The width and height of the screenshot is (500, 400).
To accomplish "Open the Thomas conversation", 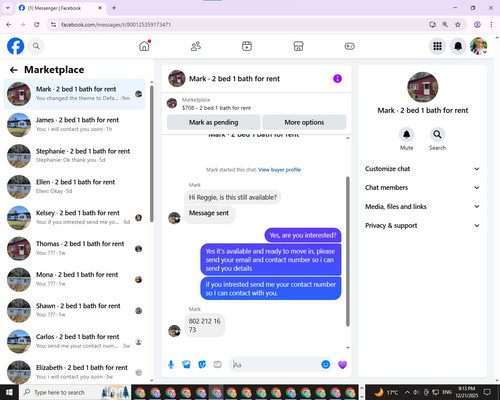I will pyautogui.click(x=75, y=248).
